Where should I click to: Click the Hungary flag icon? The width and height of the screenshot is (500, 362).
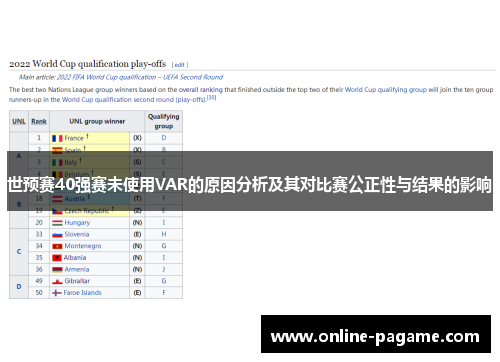pos(57,223)
